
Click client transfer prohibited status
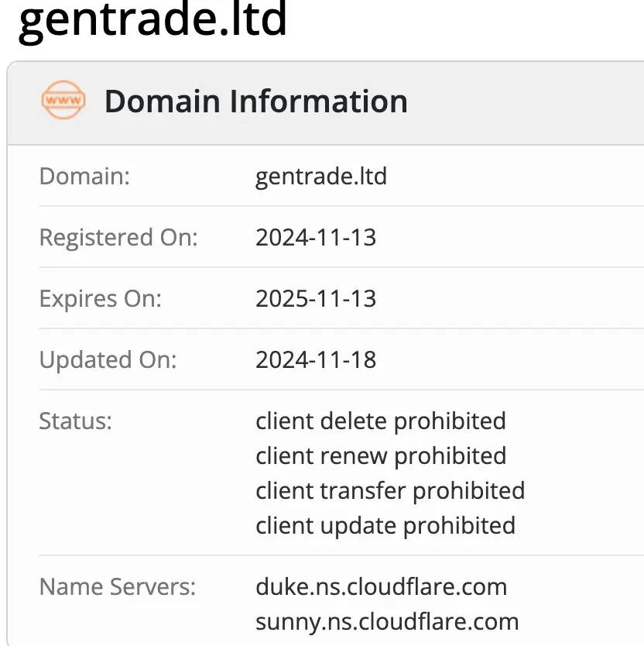[390, 491]
